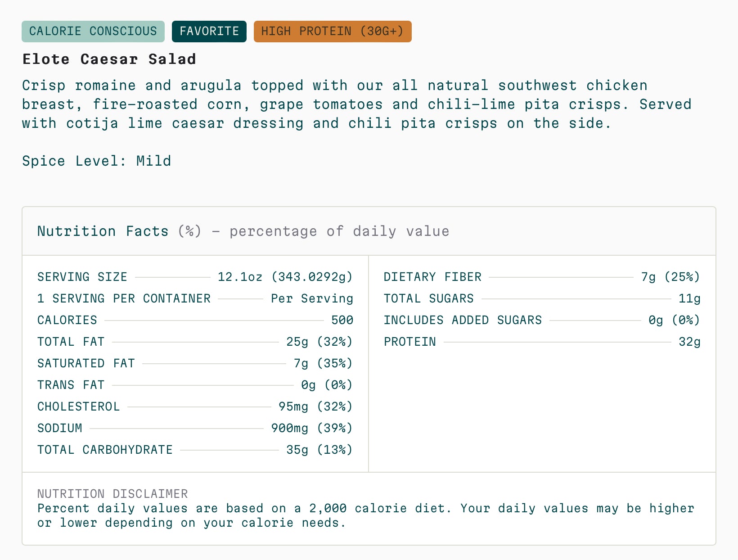This screenshot has width=738, height=560.
Task: Click the Total Carbohydrate row
Action: tap(195, 450)
